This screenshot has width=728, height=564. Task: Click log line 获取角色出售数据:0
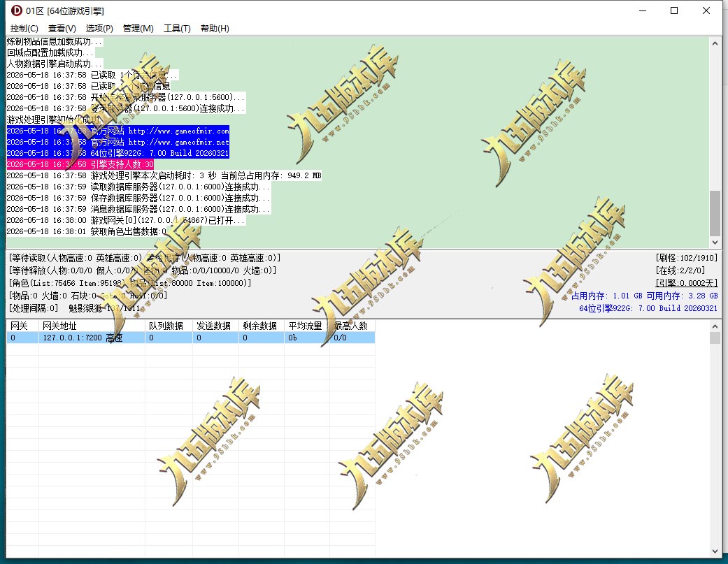(x=86, y=231)
